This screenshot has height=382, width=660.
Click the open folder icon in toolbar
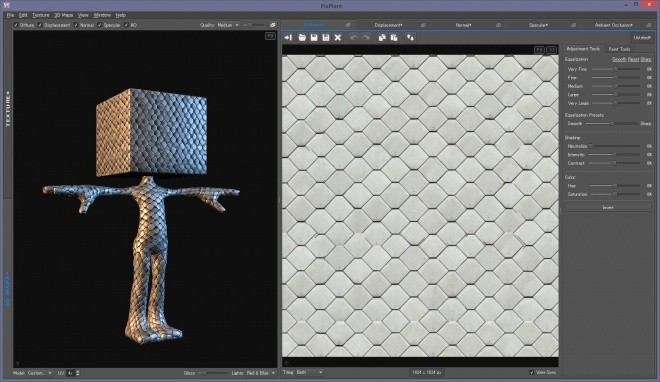(x=302, y=37)
